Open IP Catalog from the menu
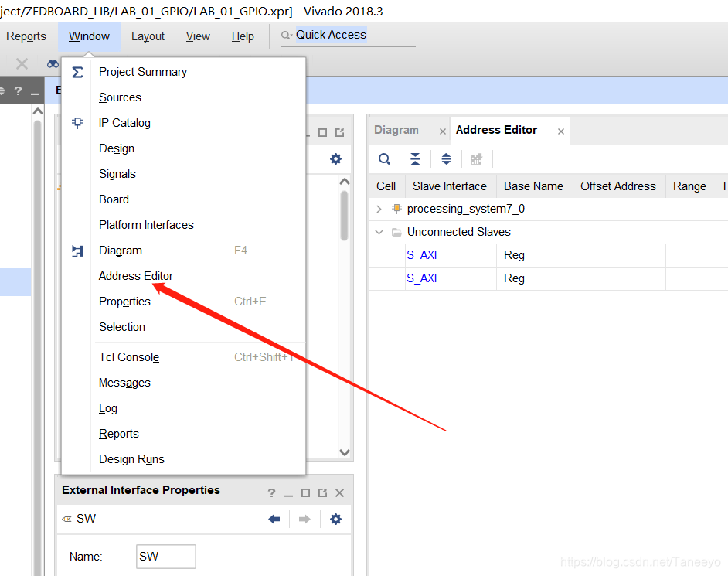Image resolution: width=728 pixels, height=576 pixels. pos(184,123)
